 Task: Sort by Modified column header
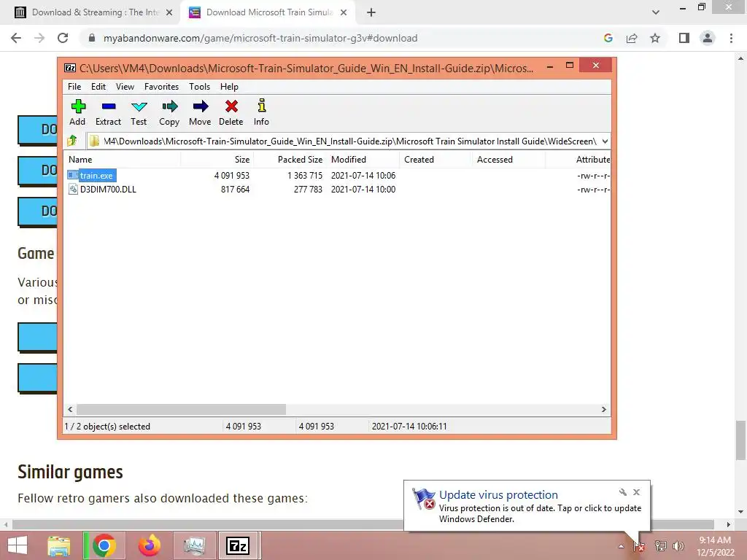pyautogui.click(x=363, y=160)
